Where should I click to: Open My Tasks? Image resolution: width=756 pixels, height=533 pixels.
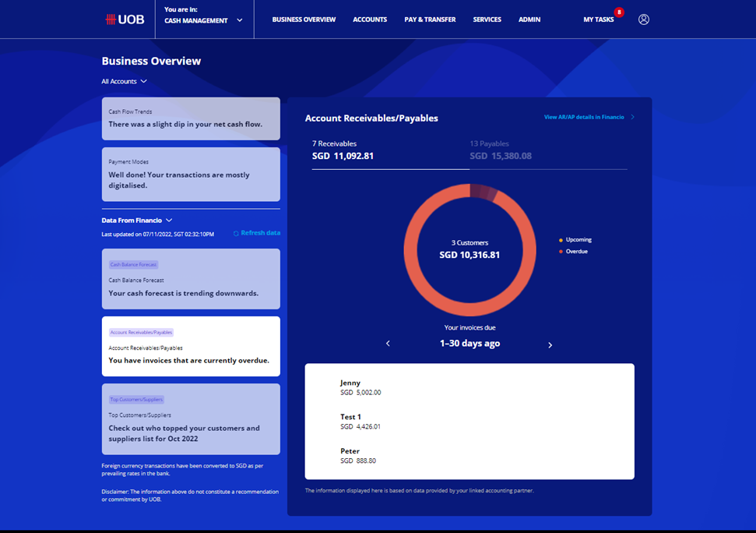[599, 19]
